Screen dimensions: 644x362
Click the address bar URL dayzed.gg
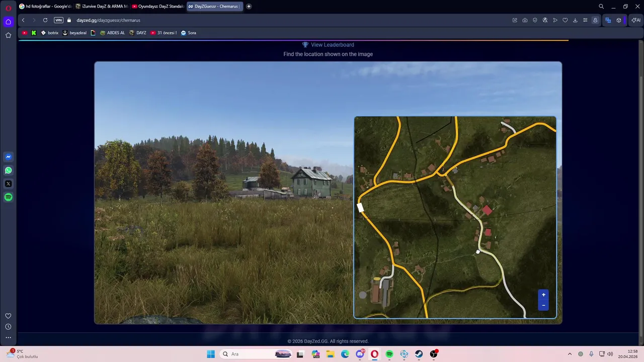[108, 20]
